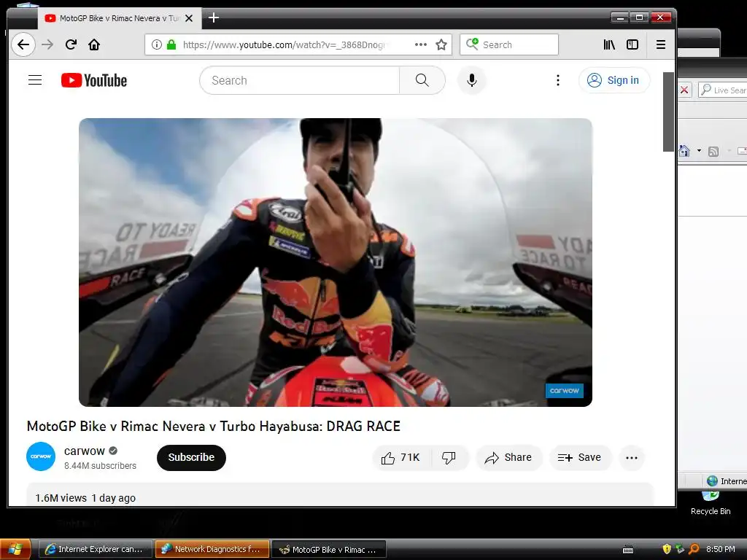This screenshot has height=560, width=747.
Task: Click the taskbar clock showing 8:50 PM
Action: click(720, 550)
